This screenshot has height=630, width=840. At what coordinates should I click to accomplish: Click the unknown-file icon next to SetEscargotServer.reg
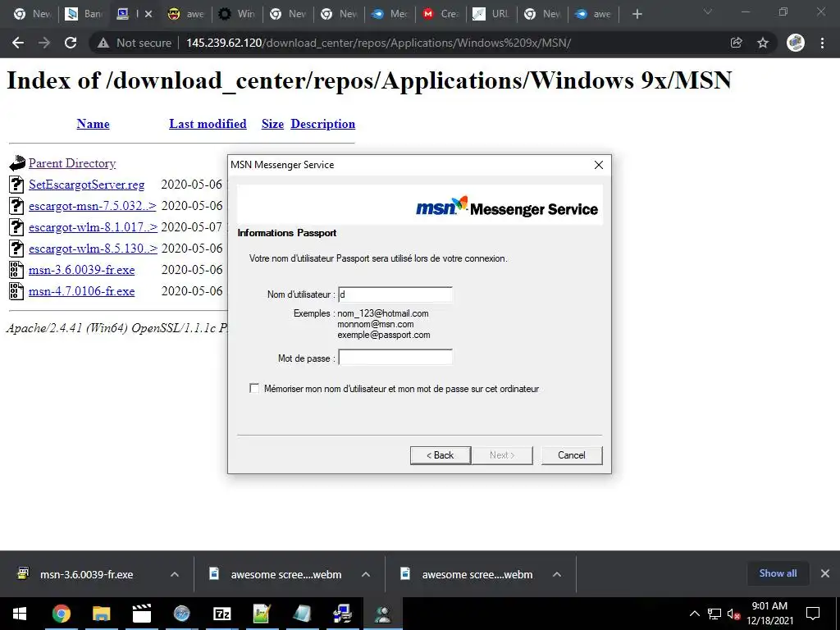[16, 185]
